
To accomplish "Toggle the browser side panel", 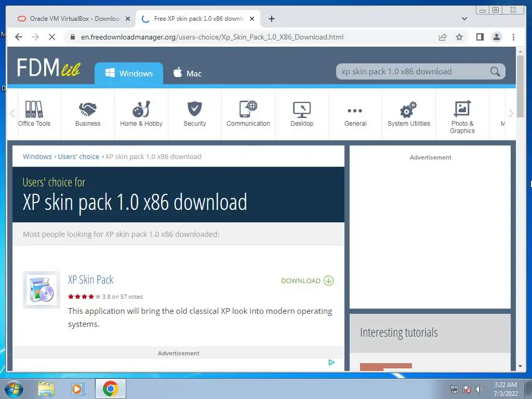I will [x=480, y=37].
